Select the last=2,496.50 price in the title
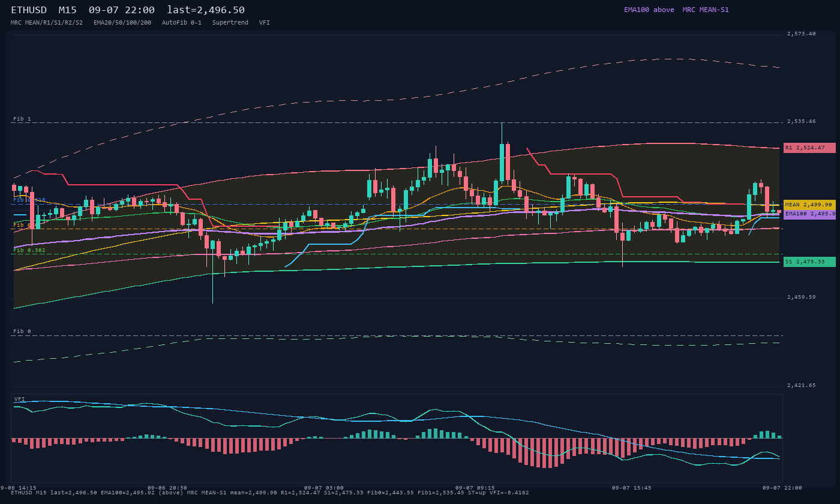The height and width of the screenshot is (504, 840). pyautogui.click(x=206, y=10)
